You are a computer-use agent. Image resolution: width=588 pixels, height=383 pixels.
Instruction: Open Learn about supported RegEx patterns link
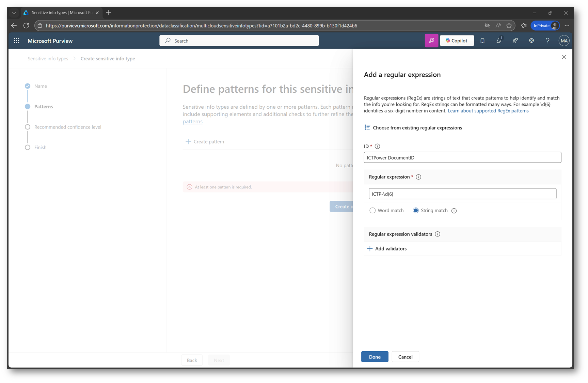[x=488, y=111]
